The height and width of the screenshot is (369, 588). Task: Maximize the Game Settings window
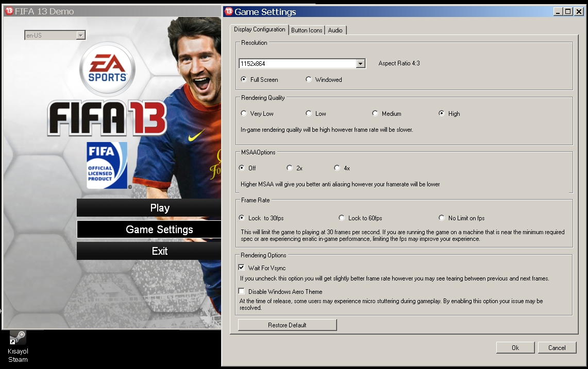point(568,12)
